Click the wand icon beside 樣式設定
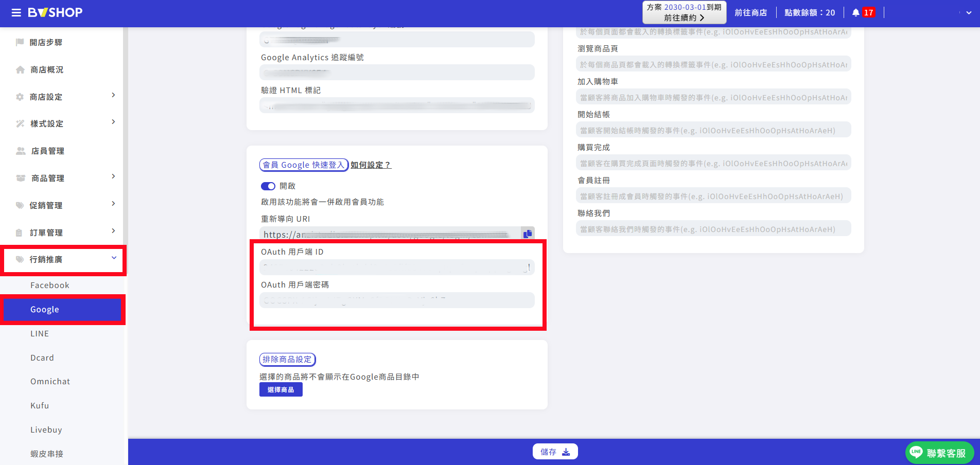Viewport: 980px width, 465px height. point(20,123)
